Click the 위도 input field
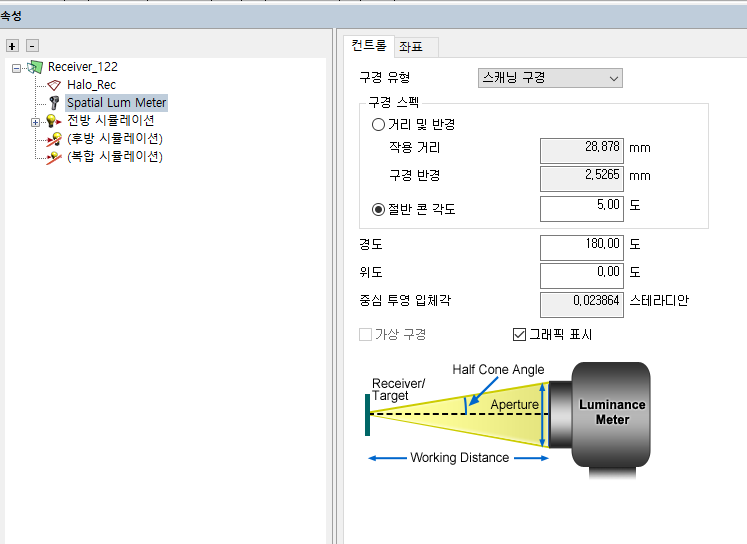 pyautogui.click(x=582, y=276)
